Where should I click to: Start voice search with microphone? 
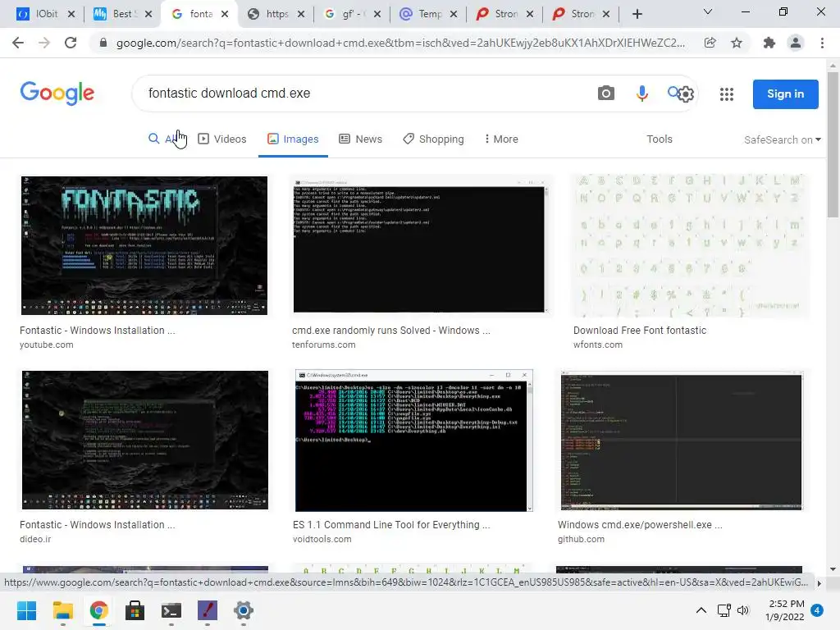click(641, 94)
